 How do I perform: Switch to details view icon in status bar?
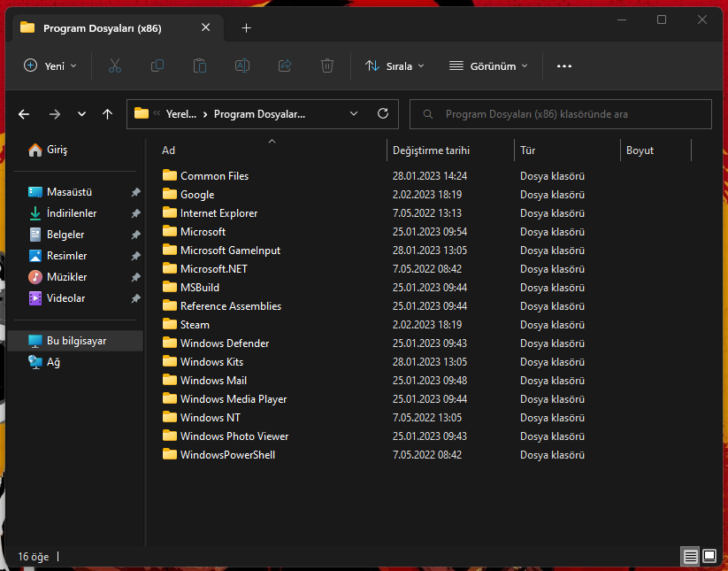coord(690,556)
